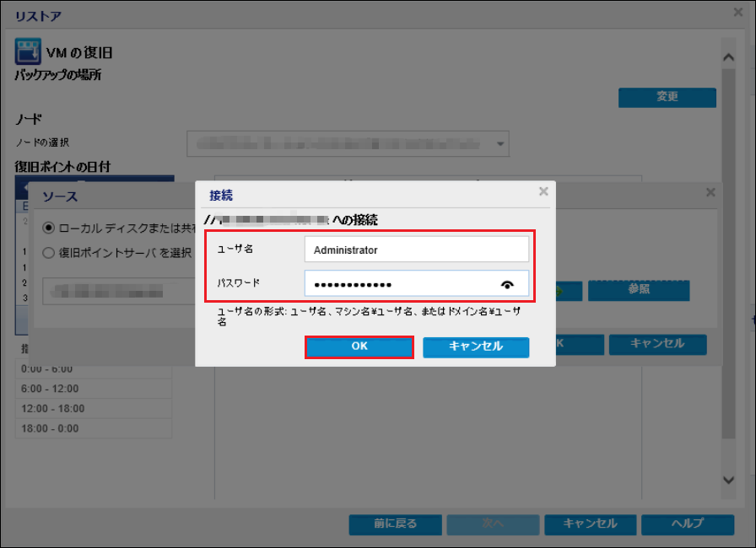Close the ソース dialog with X
This screenshot has width=756, height=548.
(x=710, y=192)
